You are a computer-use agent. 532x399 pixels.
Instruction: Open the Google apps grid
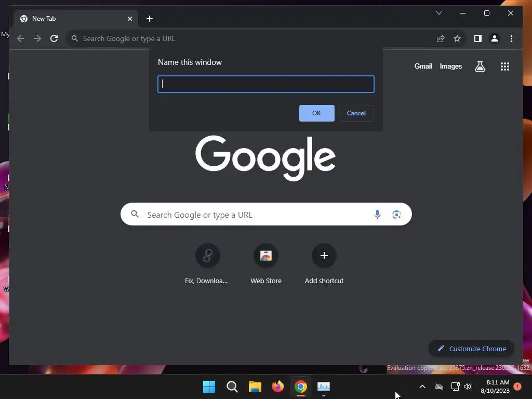pyautogui.click(x=505, y=66)
